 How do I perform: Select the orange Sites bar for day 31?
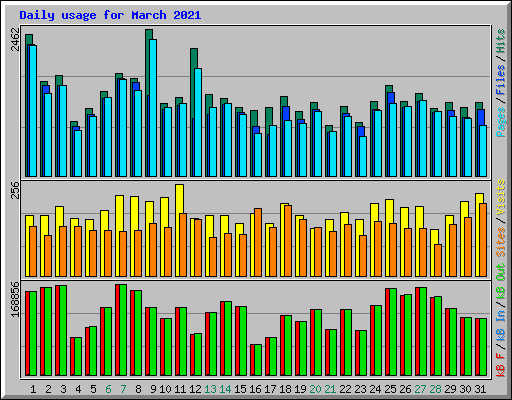(483, 240)
